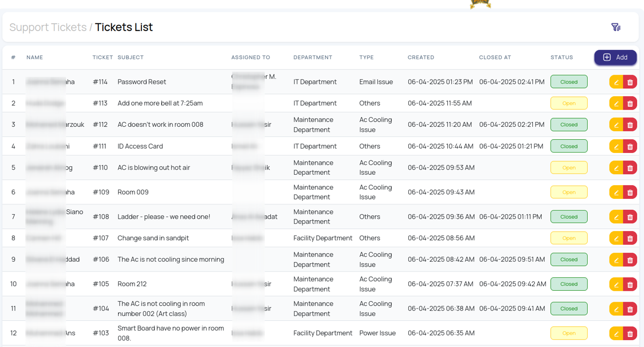Click closed time '06-04-2025 02:41 PM'
The width and height of the screenshot is (644, 347).
pos(512,82)
